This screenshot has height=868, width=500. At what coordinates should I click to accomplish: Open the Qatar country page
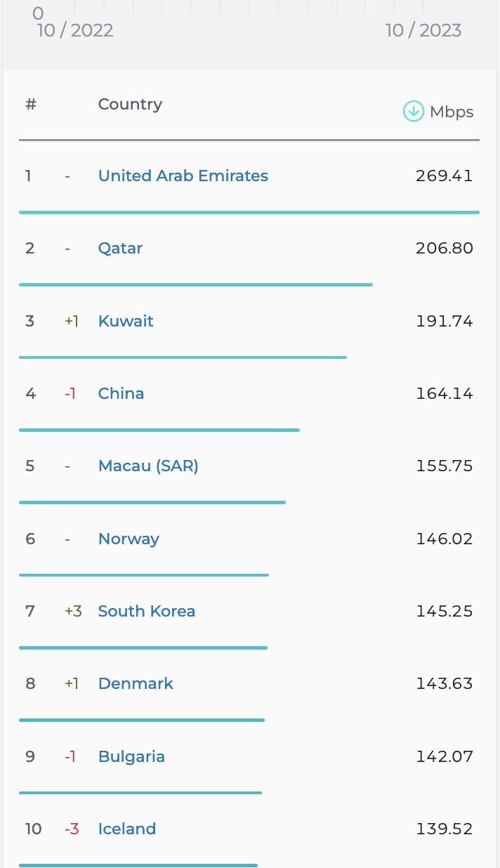pyautogui.click(x=120, y=248)
